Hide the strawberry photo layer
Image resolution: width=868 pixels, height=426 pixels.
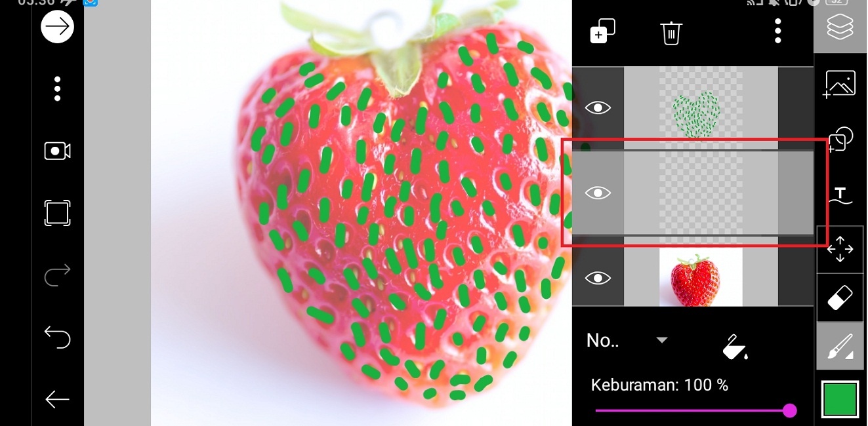click(598, 278)
